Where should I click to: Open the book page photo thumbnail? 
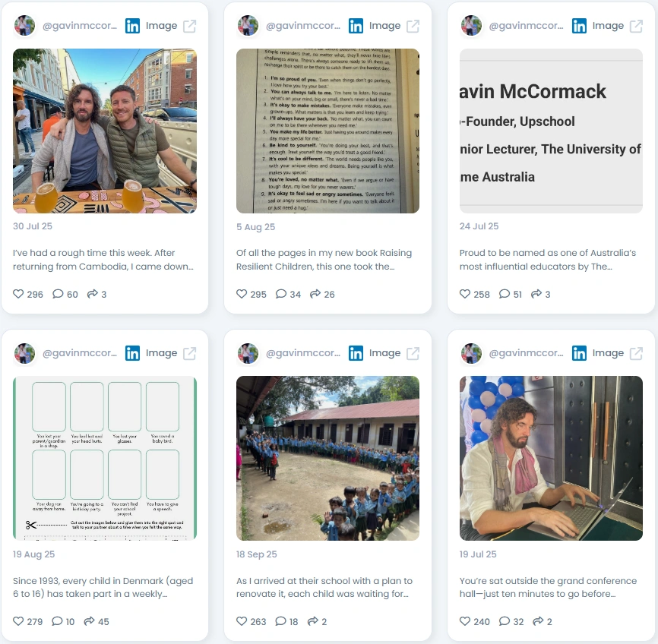tap(327, 131)
